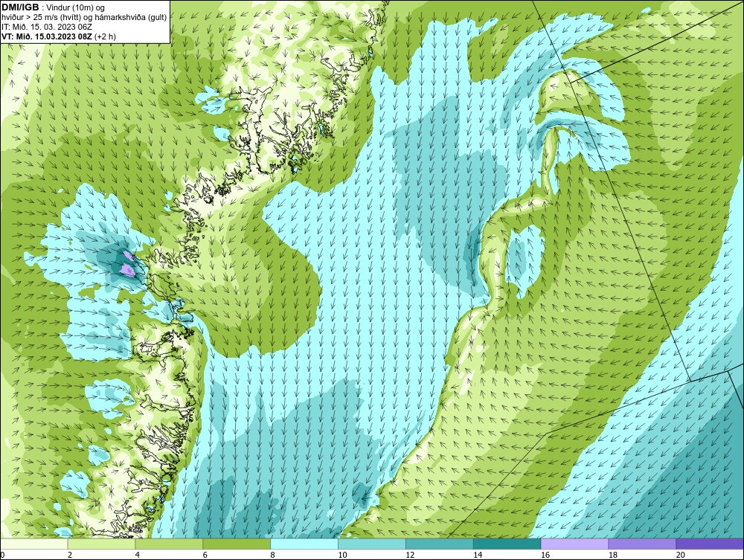744x560 pixels.
Task: Click the 4–6 m/s green legend swatch
Action: pyautogui.click(x=169, y=544)
